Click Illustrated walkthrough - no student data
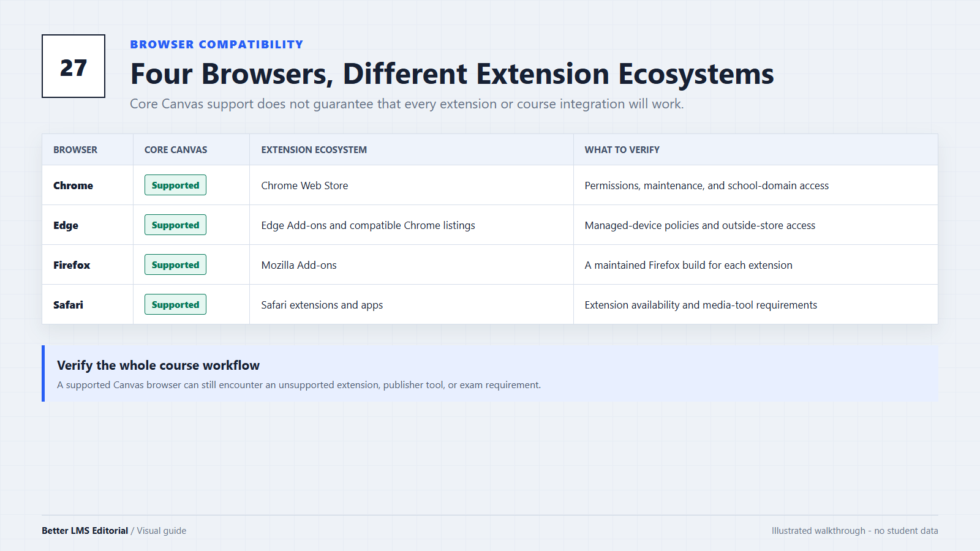Image resolution: width=980 pixels, height=551 pixels. [855, 531]
